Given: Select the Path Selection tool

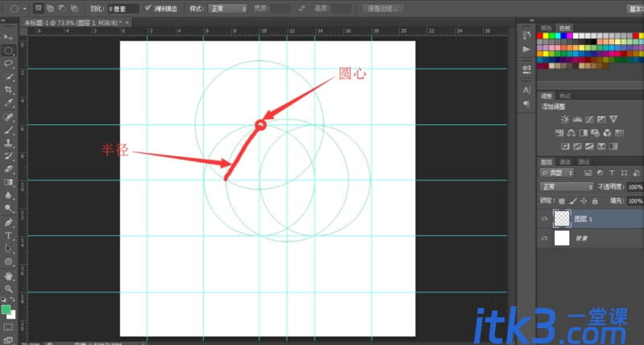Looking at the screenshot, I should pyautogui.click(x=8, y=248).
